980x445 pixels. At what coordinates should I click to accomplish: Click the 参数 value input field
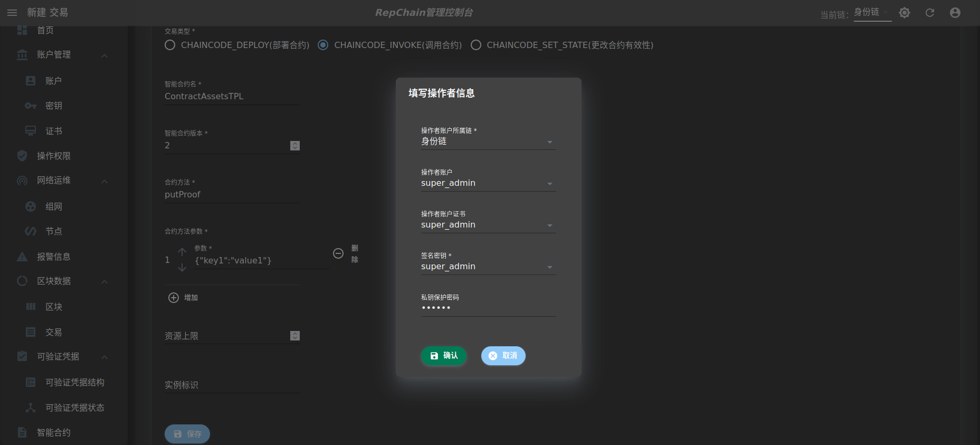click(x=262, y=261)
